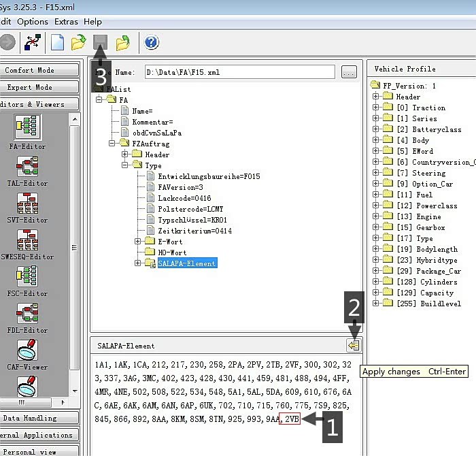The width and height of the screenshot is (476, 456).
Task: Open the SWESEQ-Editor
Action: click(x=28, y=240)
